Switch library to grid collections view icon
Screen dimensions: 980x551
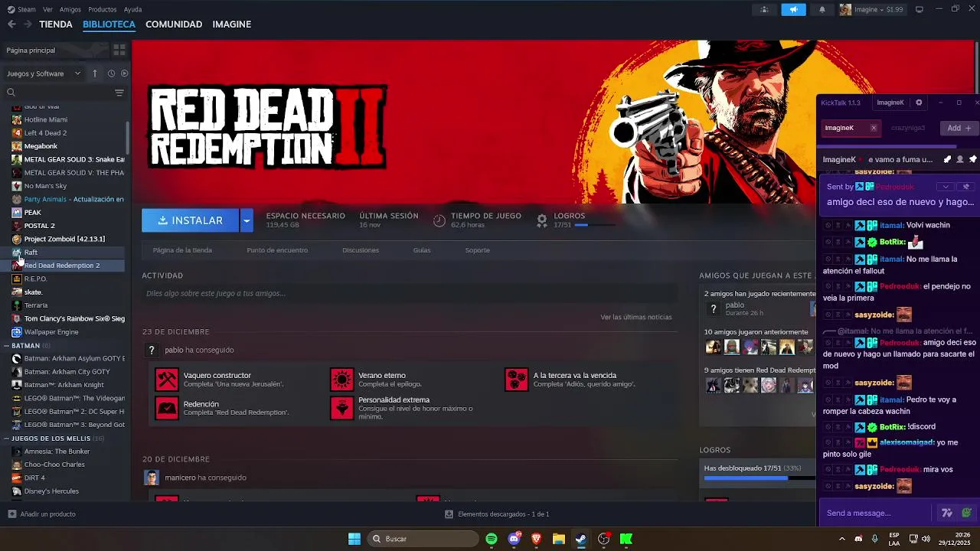pyautogui.click(x=119, y=50)
